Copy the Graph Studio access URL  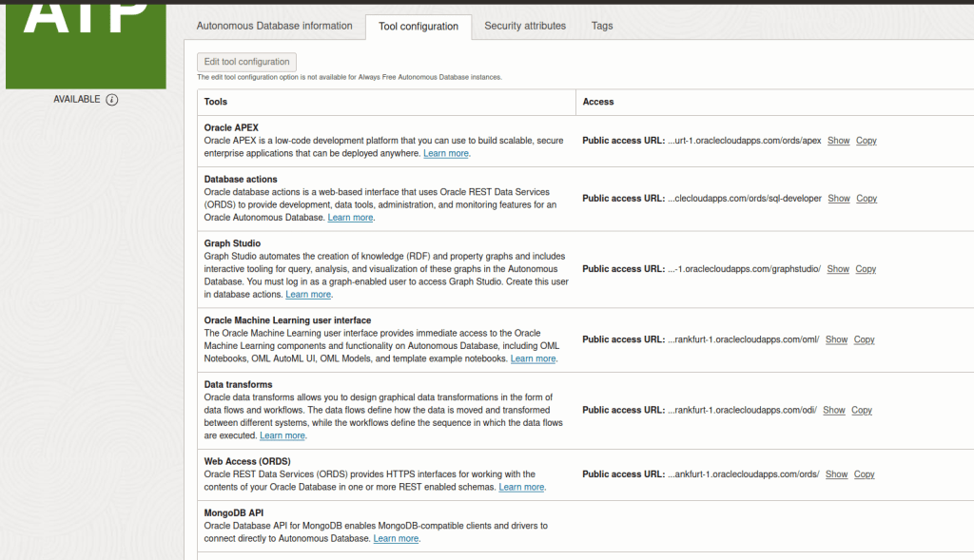866,269
